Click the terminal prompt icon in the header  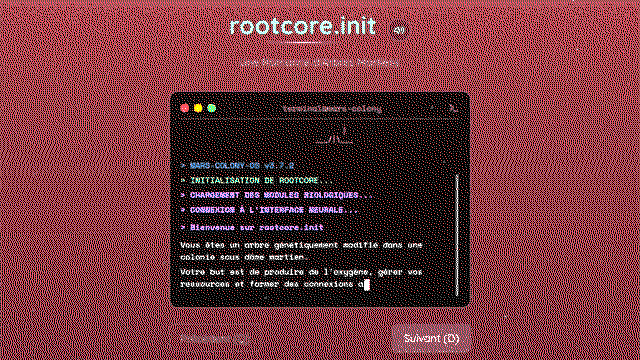click(x=453, y=109)
